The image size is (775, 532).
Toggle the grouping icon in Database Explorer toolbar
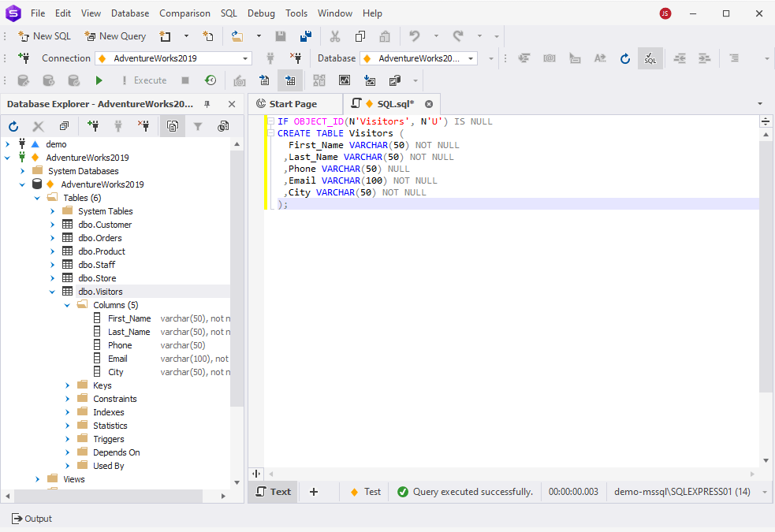[x=173, y=126]
